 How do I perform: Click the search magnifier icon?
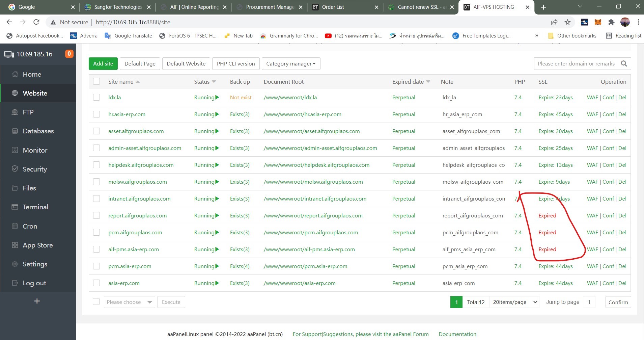click(x=624, y=63)
